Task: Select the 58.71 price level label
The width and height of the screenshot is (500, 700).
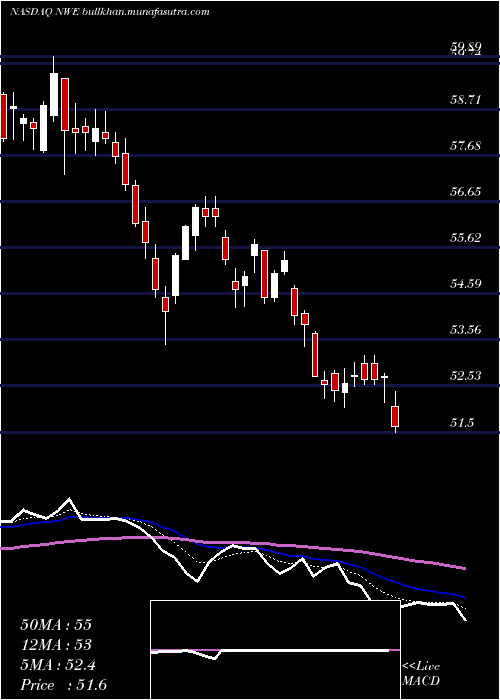Action: [465, 100]
